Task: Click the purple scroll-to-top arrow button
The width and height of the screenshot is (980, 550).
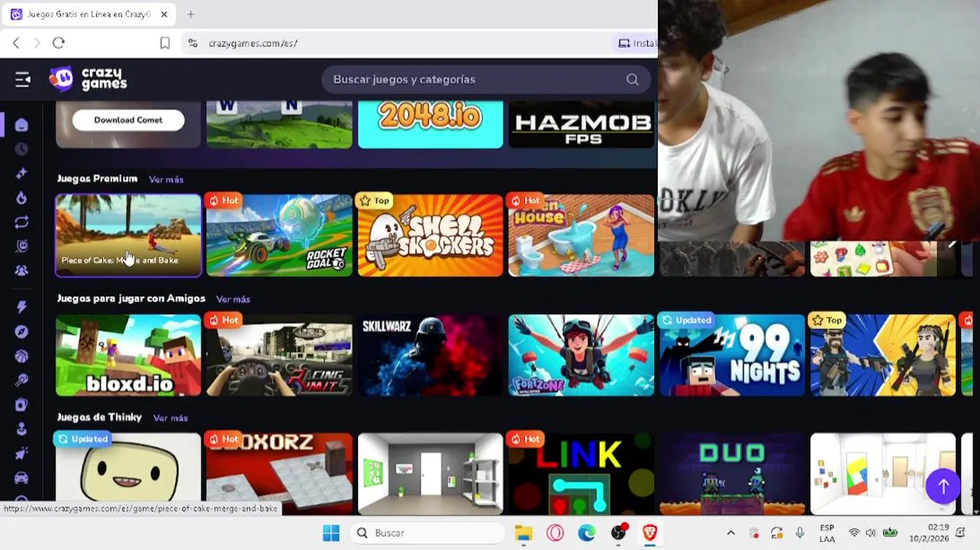Action: coord(943,486)
